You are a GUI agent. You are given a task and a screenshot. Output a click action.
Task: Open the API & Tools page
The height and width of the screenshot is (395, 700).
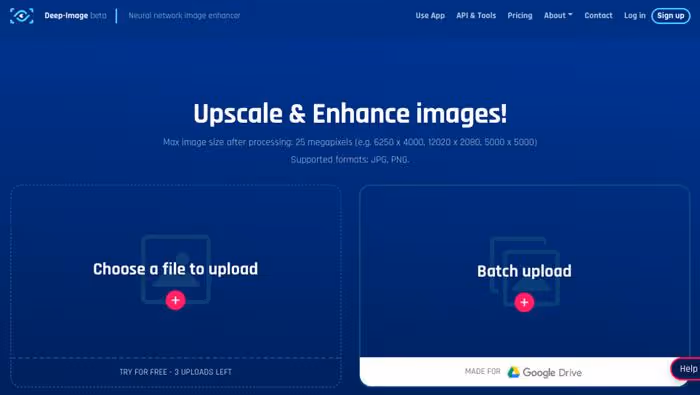pos(476,16)
